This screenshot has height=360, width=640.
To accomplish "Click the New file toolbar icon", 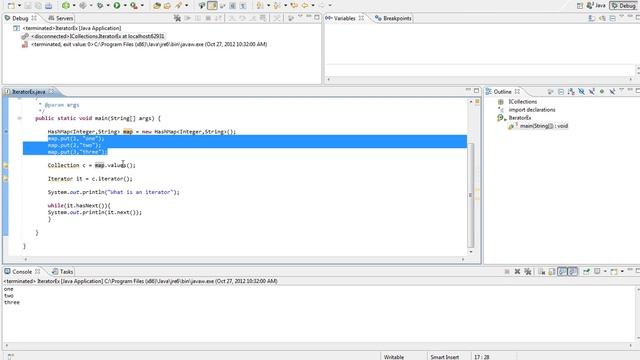I will click(x=11, y=6).
